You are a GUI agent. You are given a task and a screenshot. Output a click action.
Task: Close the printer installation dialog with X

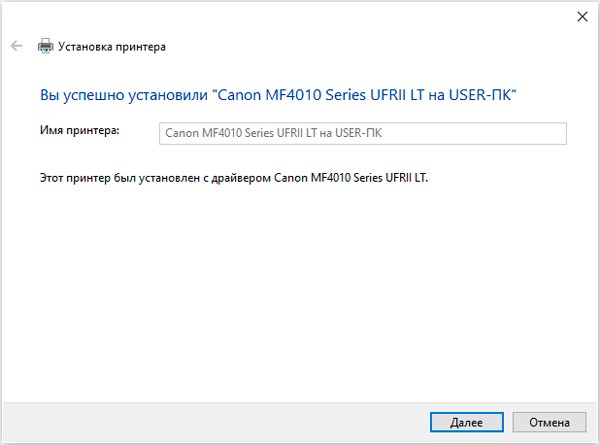click(x=582, y=16)
